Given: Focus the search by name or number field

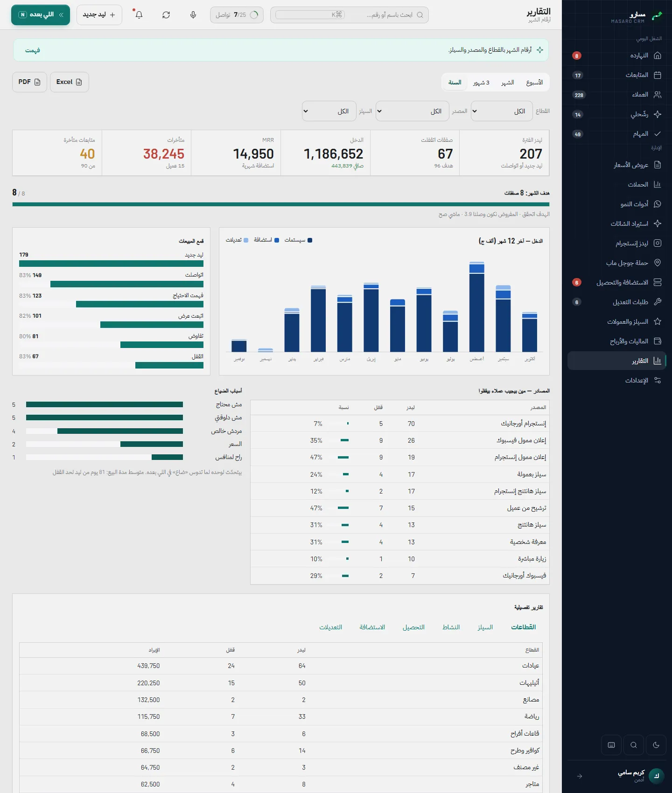Looking at the screenshot, I should 350,15.
